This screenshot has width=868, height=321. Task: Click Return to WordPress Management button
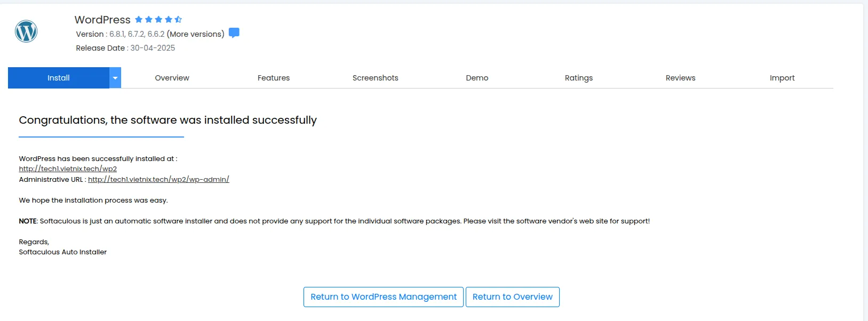tap(384, 297)
